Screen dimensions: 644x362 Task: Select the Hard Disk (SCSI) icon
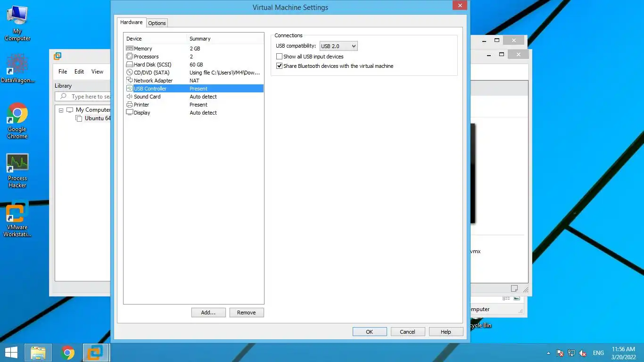pos(130,65)
